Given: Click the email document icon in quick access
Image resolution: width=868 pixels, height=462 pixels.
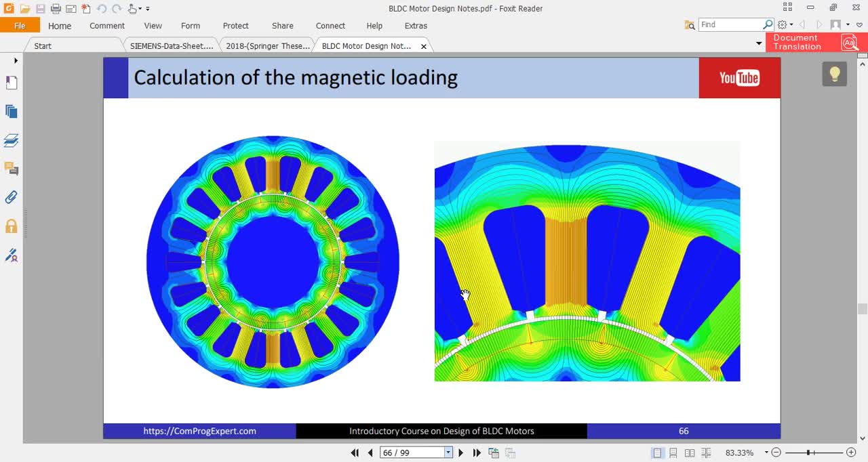Looking at the screenshot, I should (71, 9).
